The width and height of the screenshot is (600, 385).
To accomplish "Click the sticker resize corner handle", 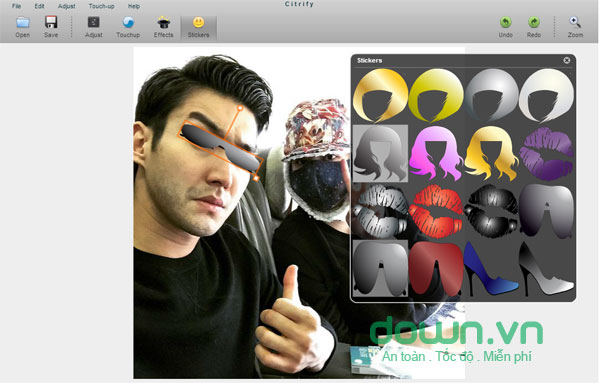I will [x=256, y=178].
